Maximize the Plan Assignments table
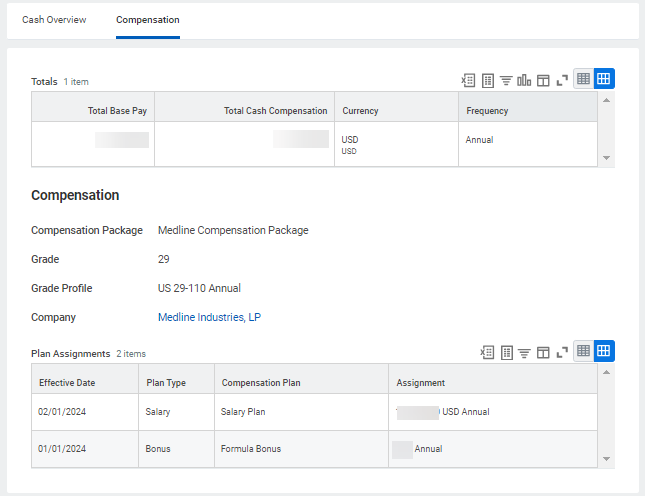 point(562,352)
